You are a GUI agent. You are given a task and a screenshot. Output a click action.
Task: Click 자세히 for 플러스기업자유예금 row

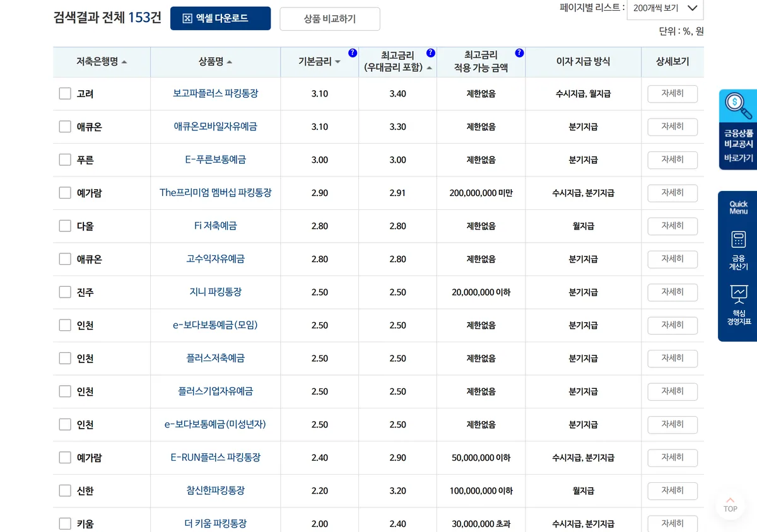click(672, 391)
